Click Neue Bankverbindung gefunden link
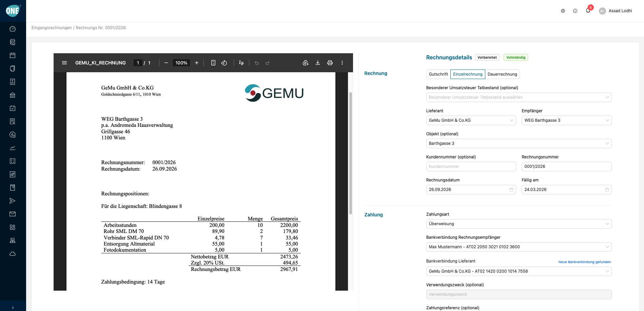 [x=585, y=262]
